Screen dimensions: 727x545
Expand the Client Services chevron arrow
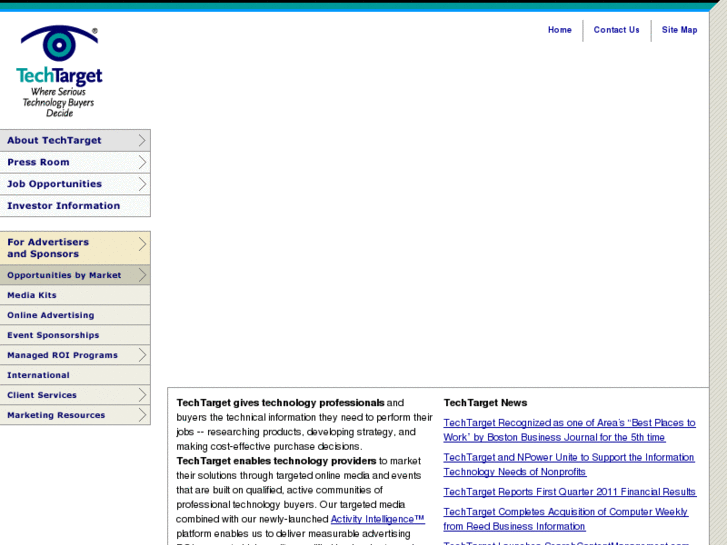click(142, 395)
